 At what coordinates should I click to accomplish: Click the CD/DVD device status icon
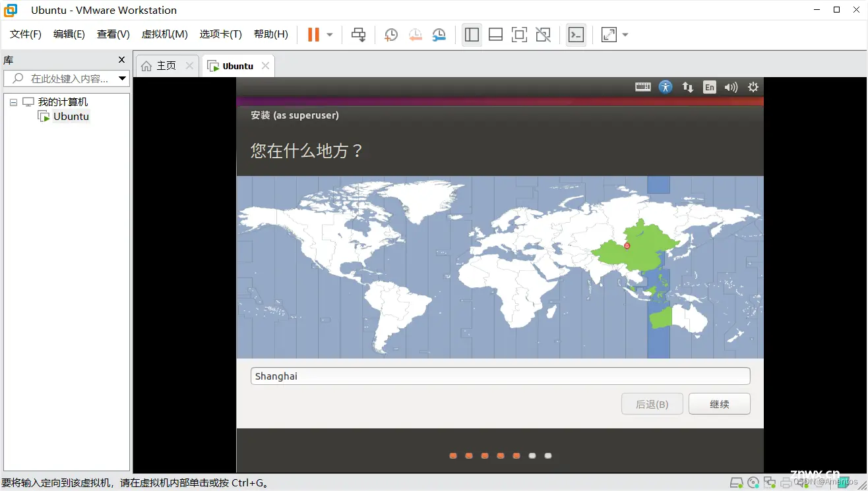tap(753, 483)
